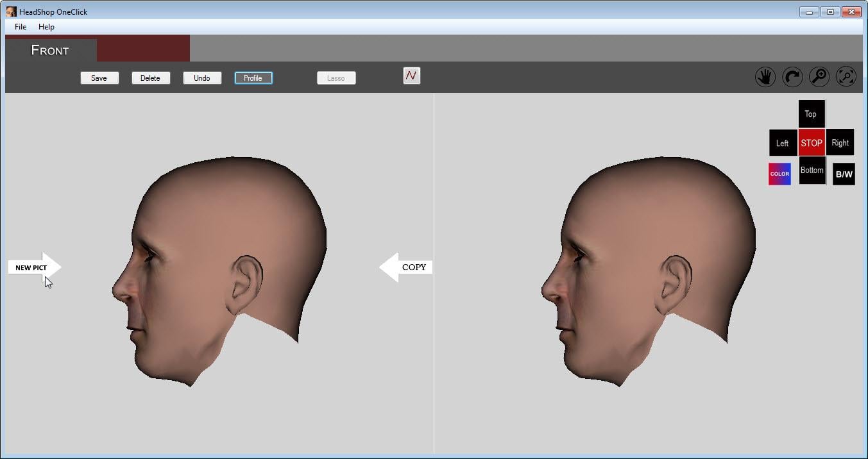
Task: Rotate view to Right
Action: tap(840, 143)
